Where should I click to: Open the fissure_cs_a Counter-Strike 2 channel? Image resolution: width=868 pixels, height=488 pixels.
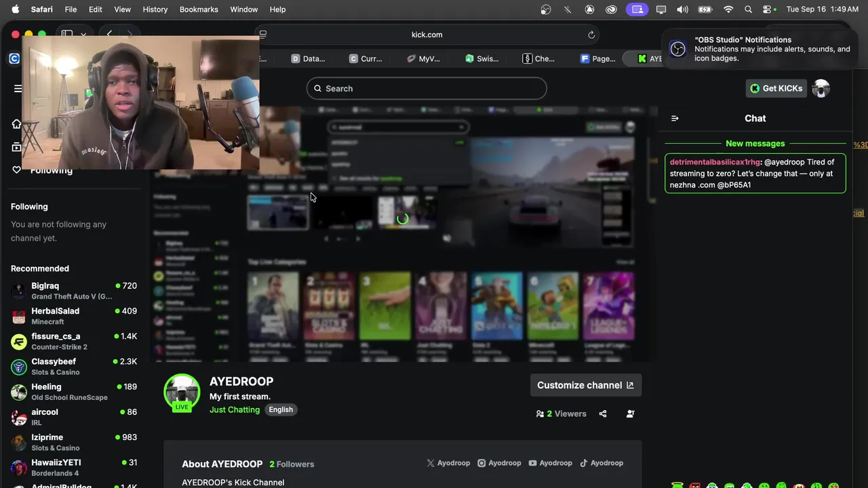pyautogui.click(x=74, y=341)
